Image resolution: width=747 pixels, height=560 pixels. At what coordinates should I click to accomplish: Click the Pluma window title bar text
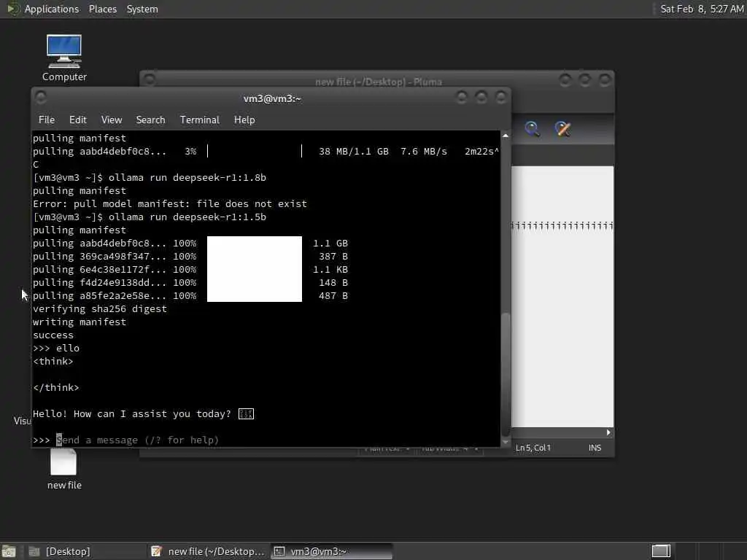click(379, 82)
